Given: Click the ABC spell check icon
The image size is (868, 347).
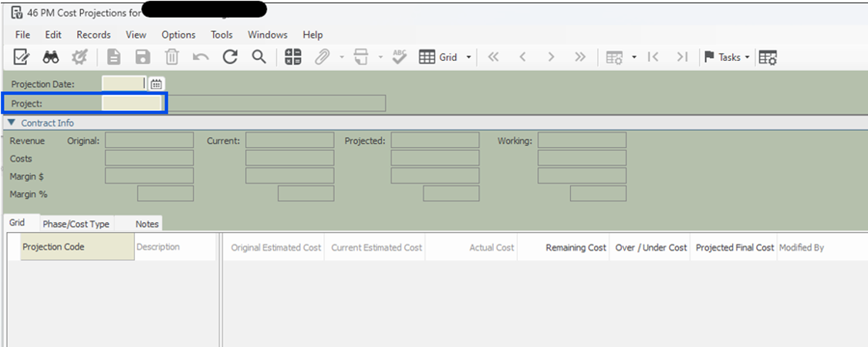Looking at the screenshot, I should (x=399, y=57).
